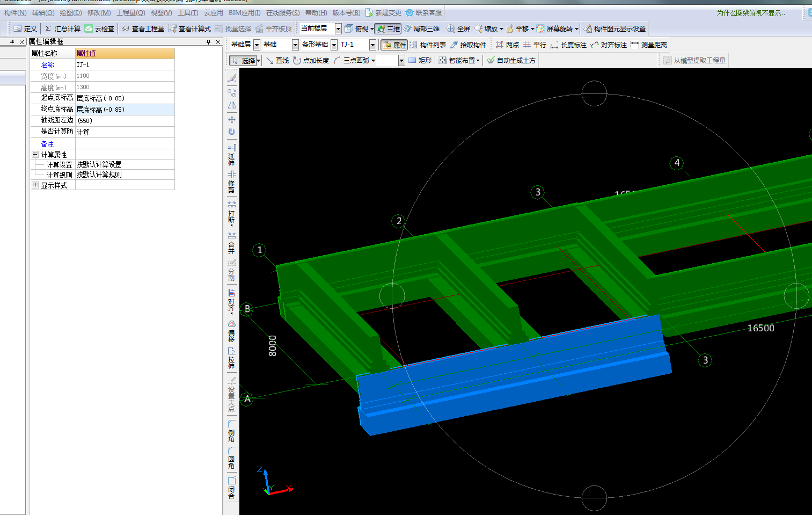Select the Mirror tool icon
Viewport: 812px width, 515px height.
click(x=232, y=105)
